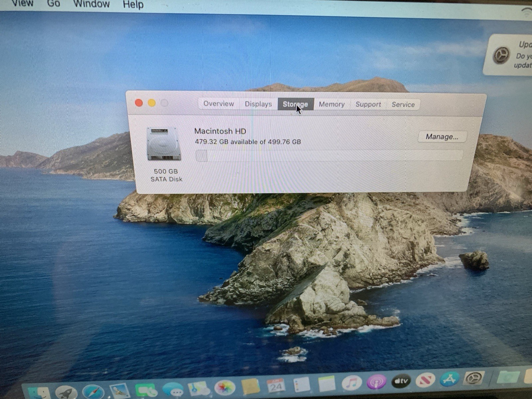Open Photos pinwheel icon in Dock

click(225, 387)
